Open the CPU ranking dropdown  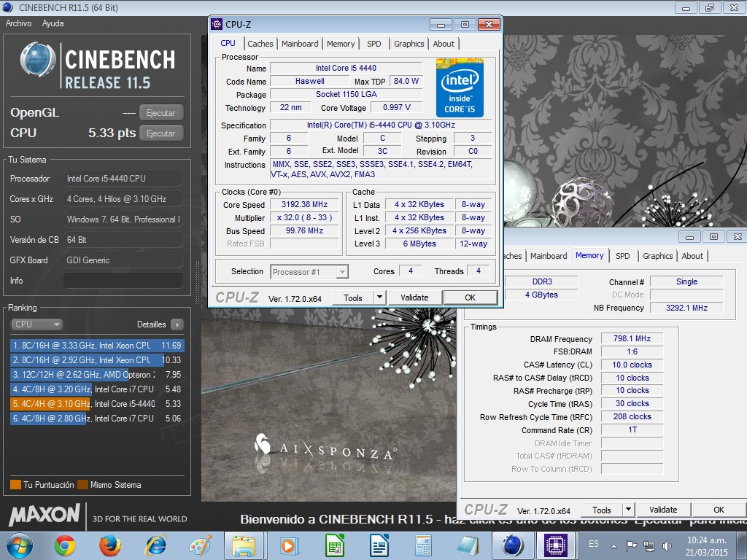coord(36,324)
